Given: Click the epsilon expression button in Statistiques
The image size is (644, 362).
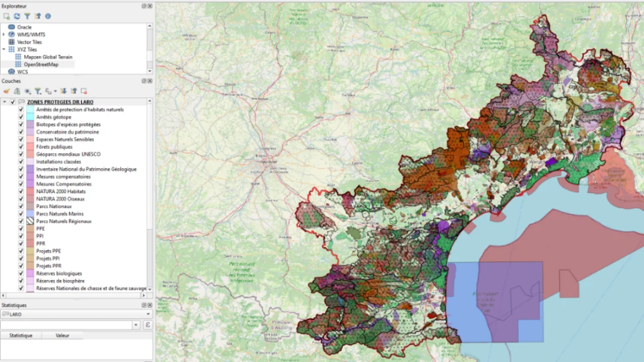Looking at the screenshot, I should [x=148, y=325].
